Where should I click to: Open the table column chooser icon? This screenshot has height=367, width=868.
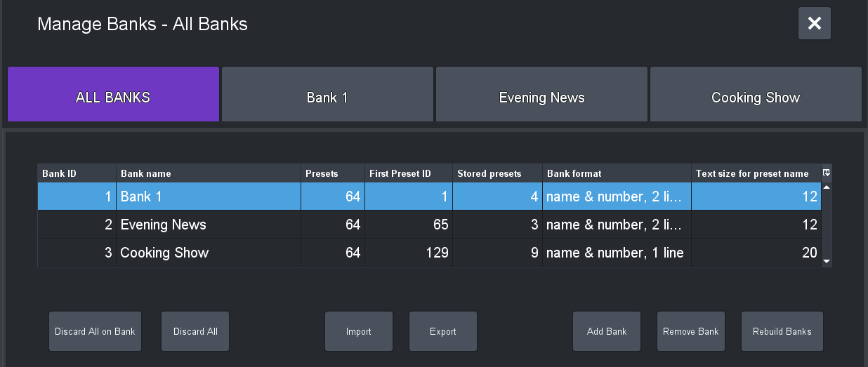(827, 173)
